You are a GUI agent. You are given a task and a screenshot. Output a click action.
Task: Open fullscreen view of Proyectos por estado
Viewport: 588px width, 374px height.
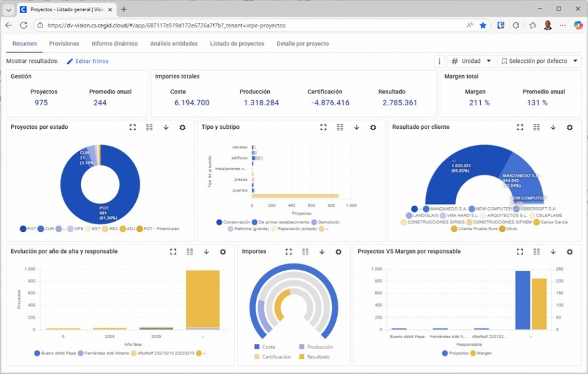(x=133, y=127)
